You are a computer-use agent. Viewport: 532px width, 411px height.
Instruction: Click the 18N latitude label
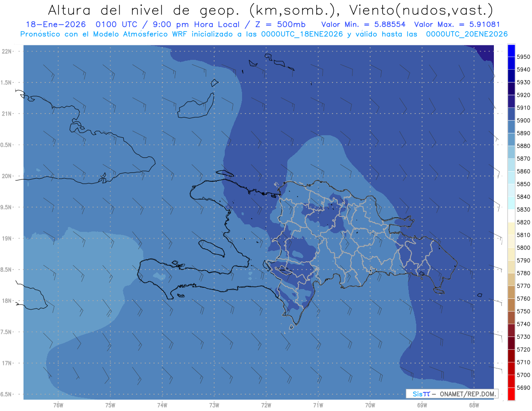point(8,301)
